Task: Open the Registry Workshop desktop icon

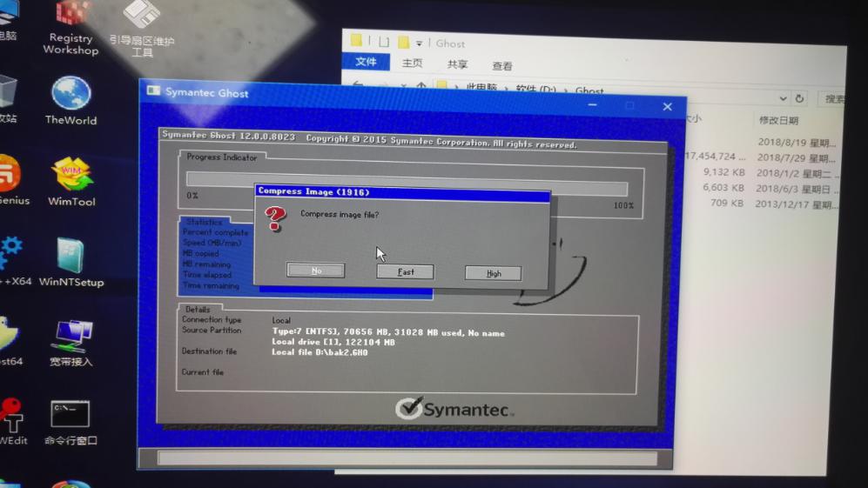Action: tap(71, 28)
